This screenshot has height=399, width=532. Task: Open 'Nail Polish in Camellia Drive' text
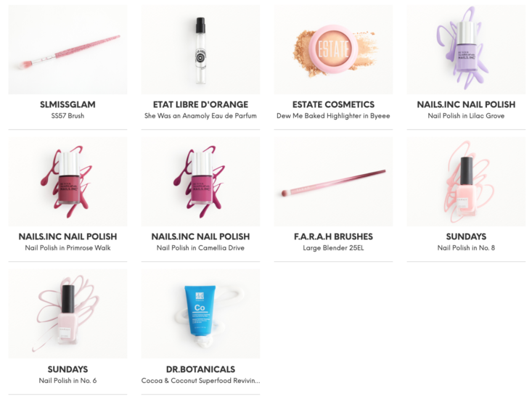click(200, 248)
